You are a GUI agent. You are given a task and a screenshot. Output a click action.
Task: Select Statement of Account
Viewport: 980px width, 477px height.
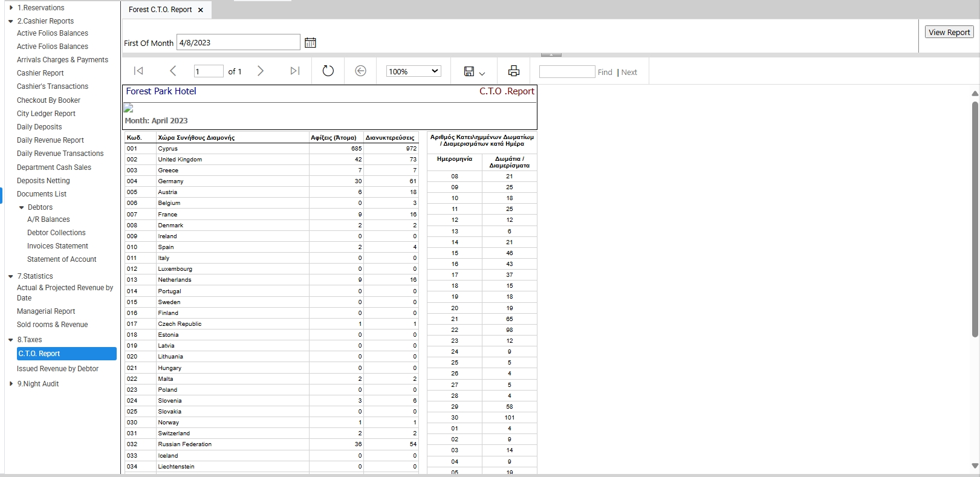point(62,259)
